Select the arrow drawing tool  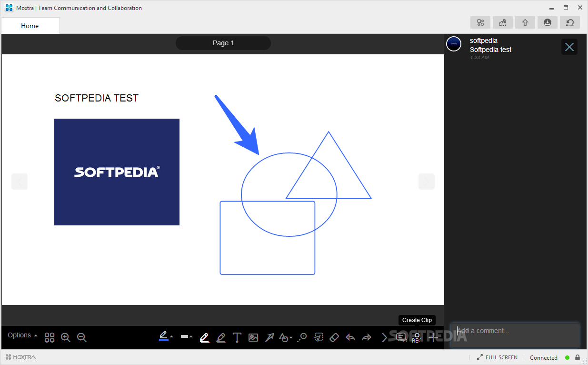click(269, 337)
